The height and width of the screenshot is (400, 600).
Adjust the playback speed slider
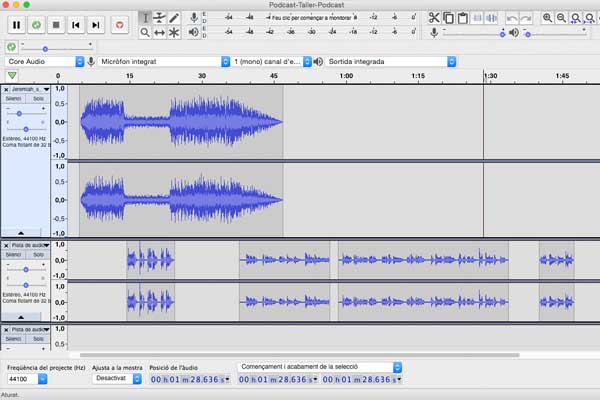coord(57,49)
